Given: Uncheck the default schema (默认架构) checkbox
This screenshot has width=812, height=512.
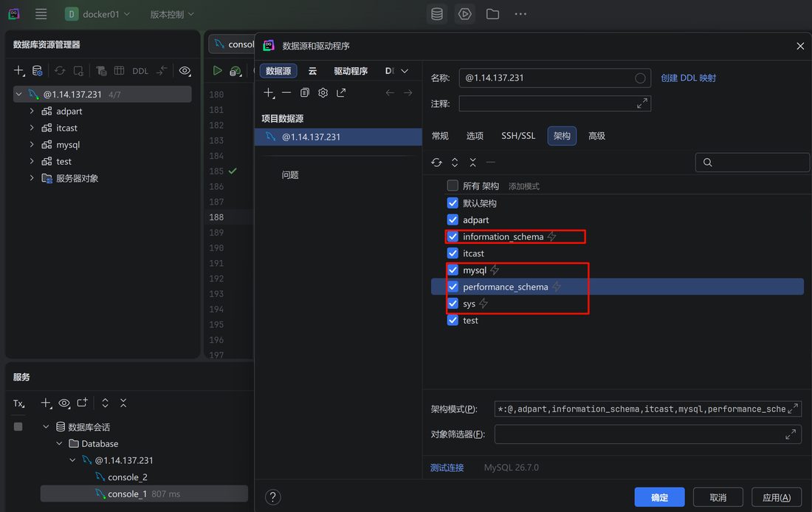Looking at the screenshot, I should click(x=453, y=202).
